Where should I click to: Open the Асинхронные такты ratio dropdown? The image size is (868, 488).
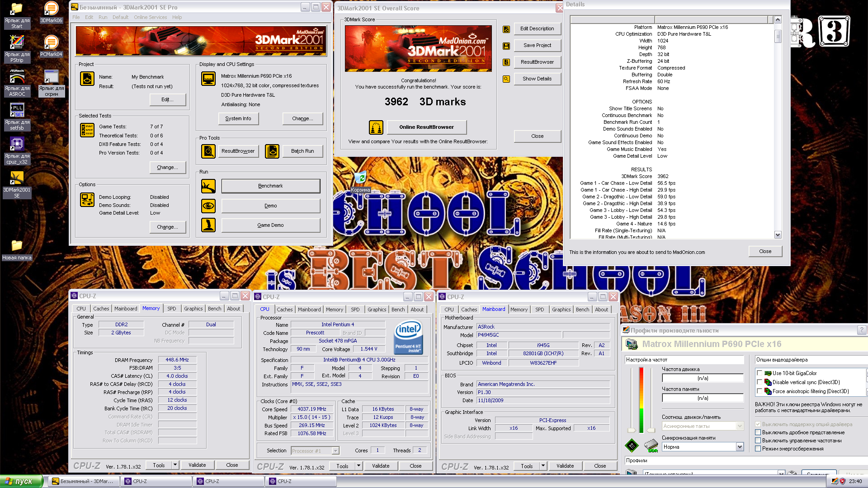point(740,426)
